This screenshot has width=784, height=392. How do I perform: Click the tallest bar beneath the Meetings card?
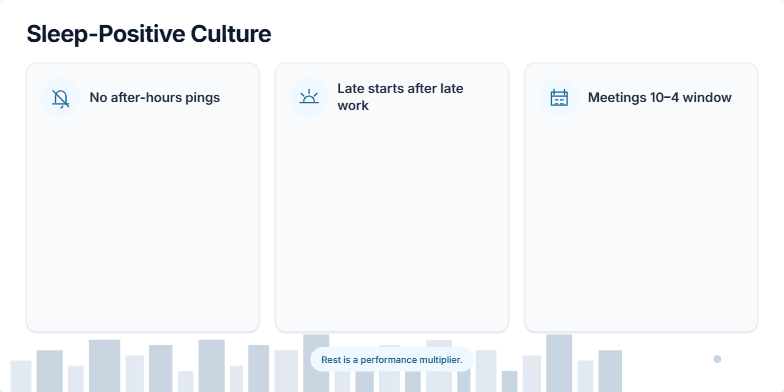(559, 364)
